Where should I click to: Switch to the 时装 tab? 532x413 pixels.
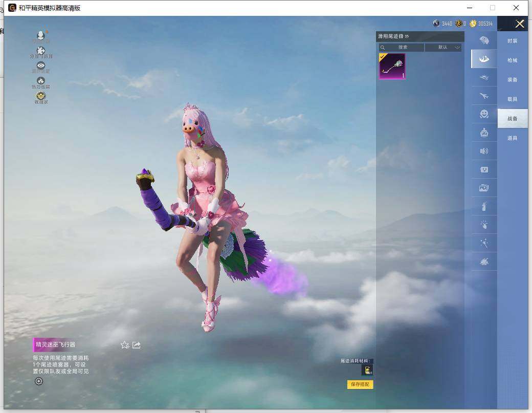point(513,41)
